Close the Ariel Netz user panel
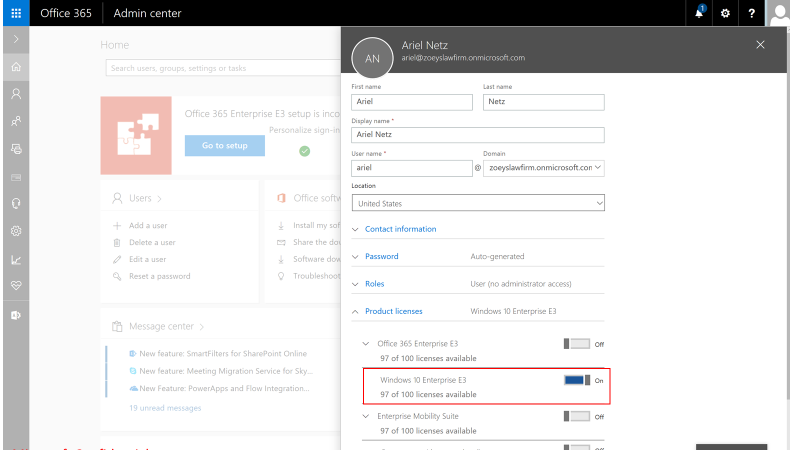This screenshot has height=450, width=800. coord(760,45)
